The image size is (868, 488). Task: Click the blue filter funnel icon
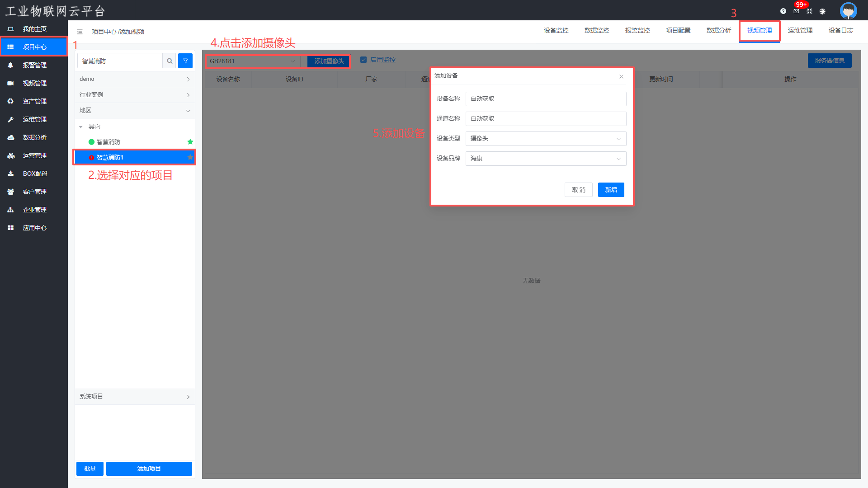[x=185, y=61]
